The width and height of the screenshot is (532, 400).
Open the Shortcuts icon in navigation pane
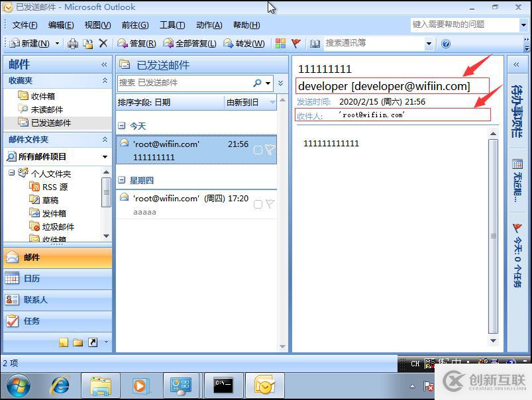(93, 342)
